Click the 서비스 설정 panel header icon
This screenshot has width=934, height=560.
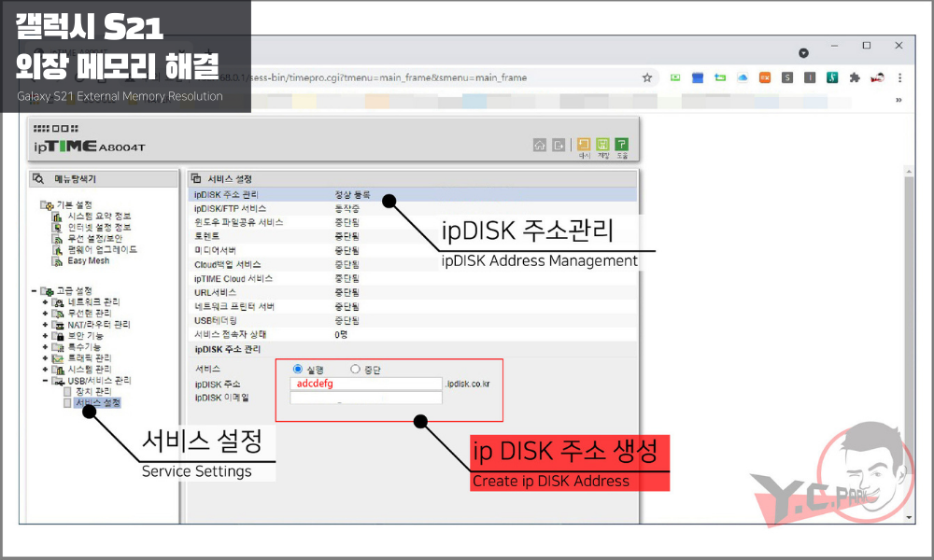(196, 178)
